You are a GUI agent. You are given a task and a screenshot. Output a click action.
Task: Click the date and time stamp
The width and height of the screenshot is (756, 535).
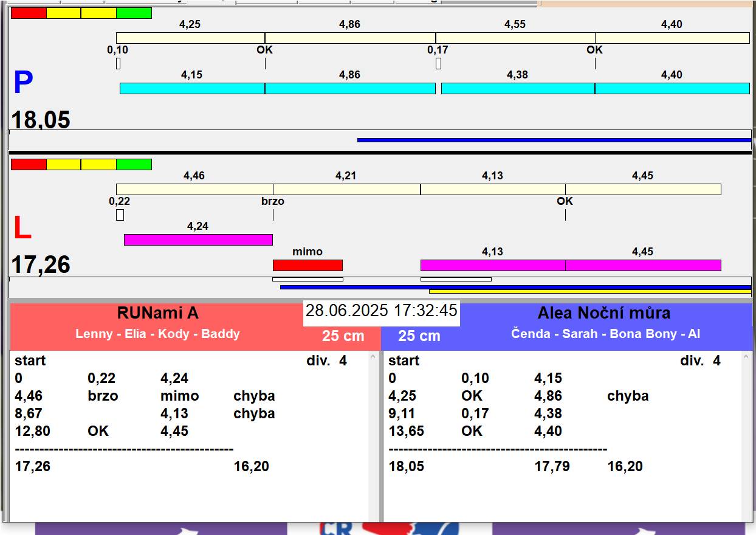tap(381, 311)
